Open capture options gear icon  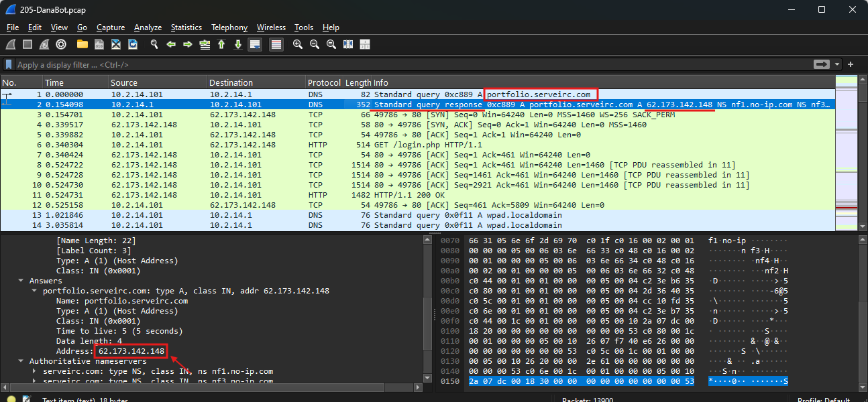coord(61,44)
